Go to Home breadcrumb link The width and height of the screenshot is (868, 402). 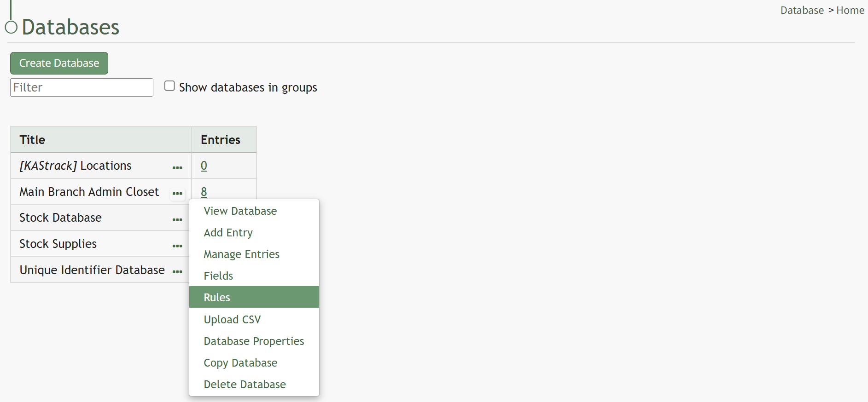click(x=850, y=10)
